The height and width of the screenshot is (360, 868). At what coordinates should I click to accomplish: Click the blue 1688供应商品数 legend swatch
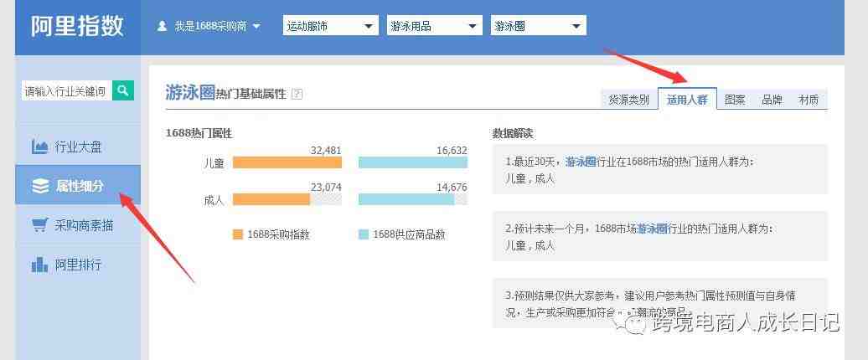tap(364, 234)
